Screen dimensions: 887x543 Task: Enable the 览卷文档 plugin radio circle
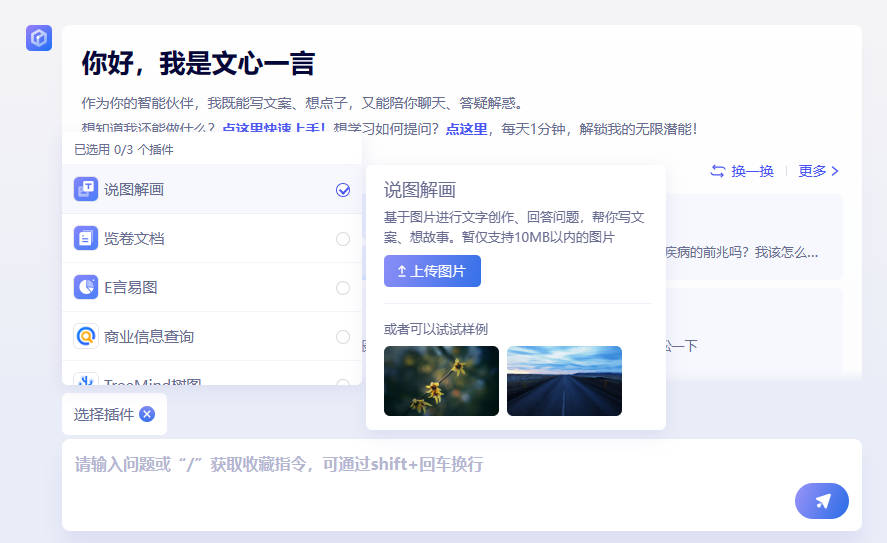343,239
